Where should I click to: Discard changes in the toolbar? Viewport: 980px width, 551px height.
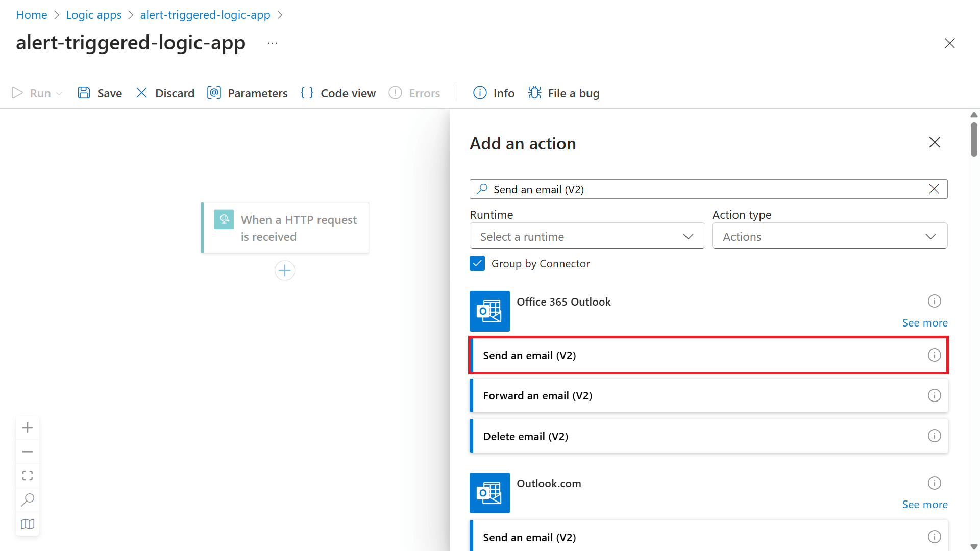tap(165, 93)
